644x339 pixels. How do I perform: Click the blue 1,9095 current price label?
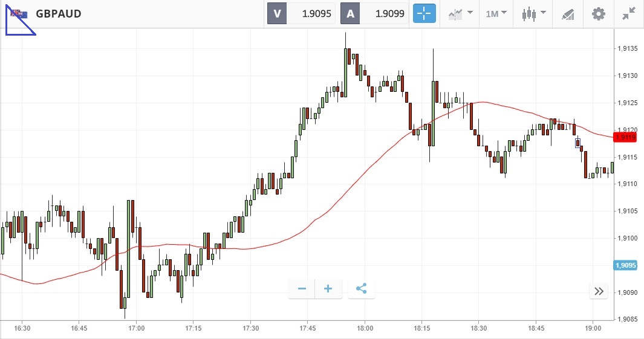pos(625,265)
